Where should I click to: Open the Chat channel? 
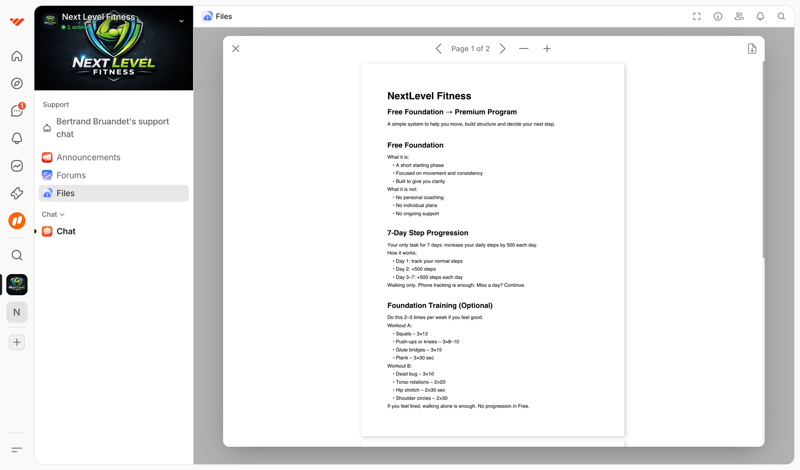(113, 231)
